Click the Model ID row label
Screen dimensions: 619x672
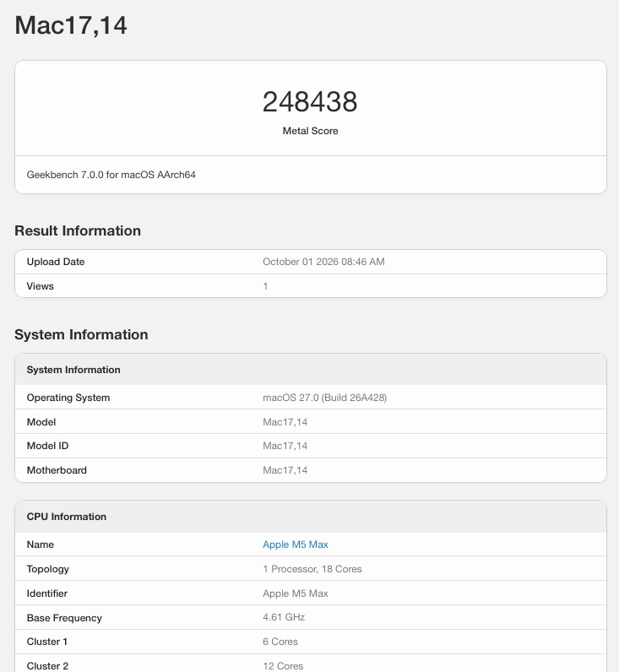47,446
